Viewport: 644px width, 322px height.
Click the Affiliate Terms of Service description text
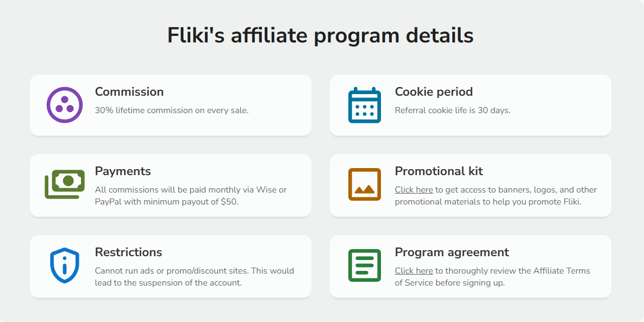(511, 271)
